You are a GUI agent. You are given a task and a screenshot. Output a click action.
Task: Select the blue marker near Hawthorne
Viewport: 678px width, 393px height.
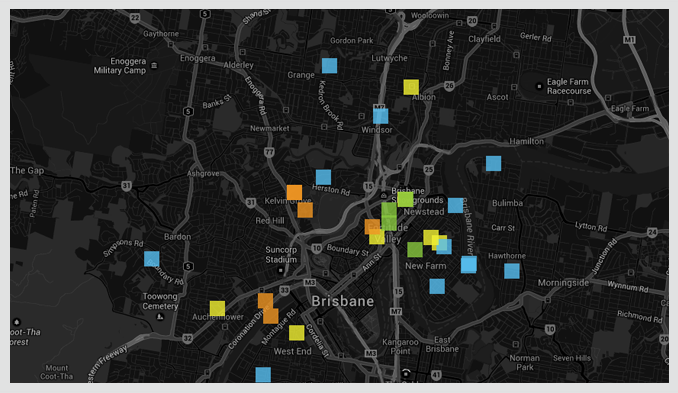coord(512,271)
